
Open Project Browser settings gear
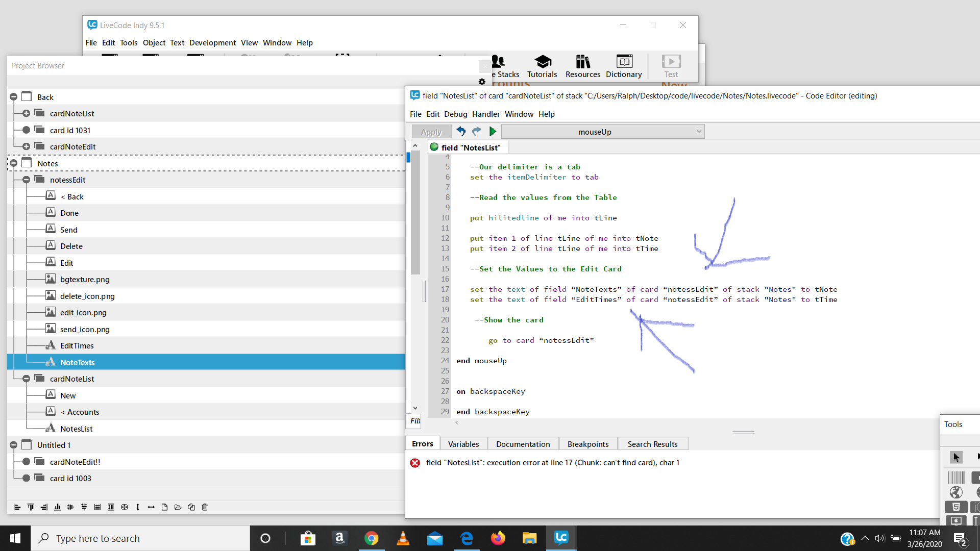pos(482,82)
